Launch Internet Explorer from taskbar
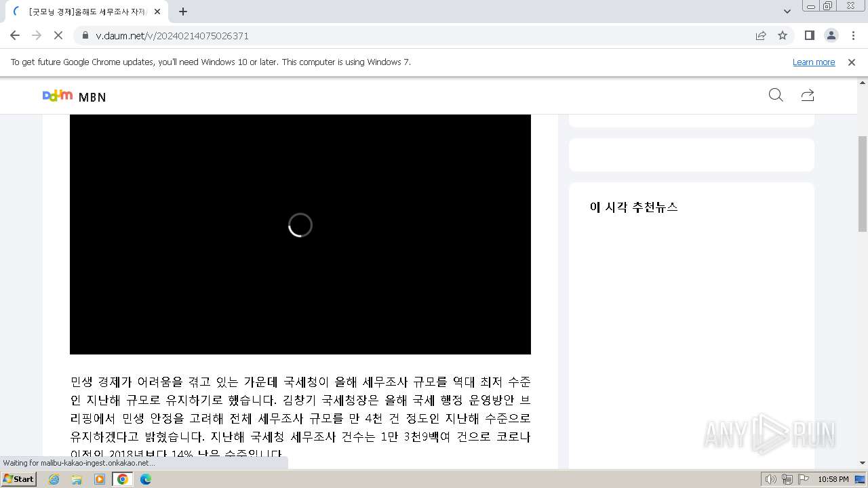 [54, 479]
